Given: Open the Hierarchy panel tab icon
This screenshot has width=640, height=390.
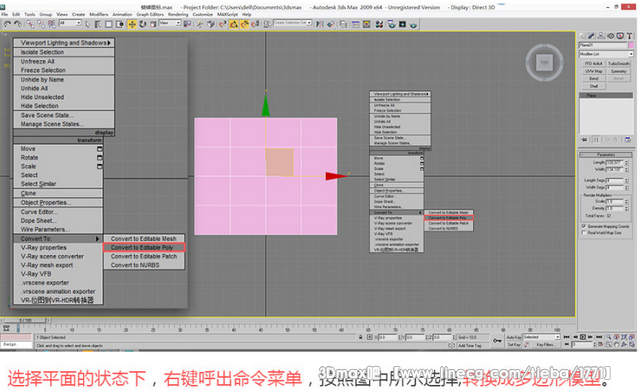Looking at the screenshot, I should (601, 36).
